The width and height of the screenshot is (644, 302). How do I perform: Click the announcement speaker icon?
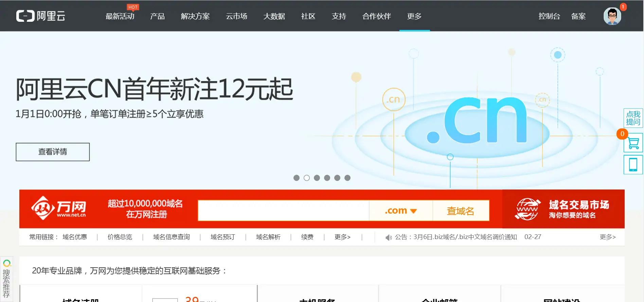(x=389, y=237)
